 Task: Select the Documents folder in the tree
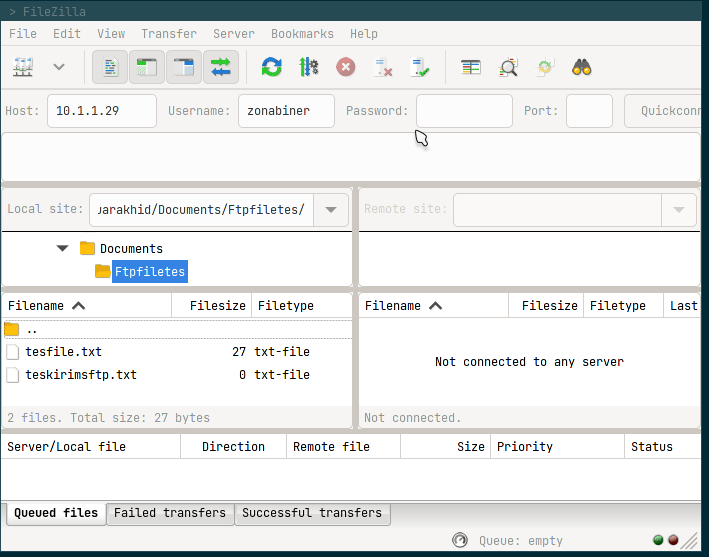click(131, 249)
